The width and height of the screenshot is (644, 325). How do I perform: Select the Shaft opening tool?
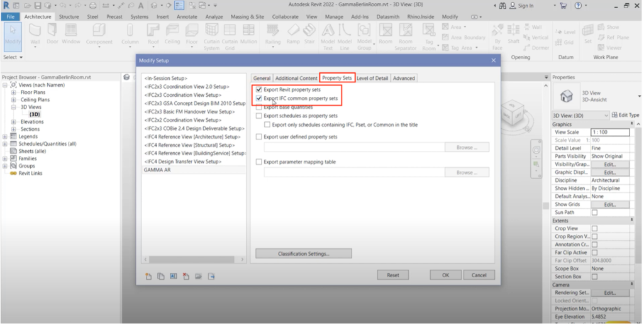pos(513,35)
